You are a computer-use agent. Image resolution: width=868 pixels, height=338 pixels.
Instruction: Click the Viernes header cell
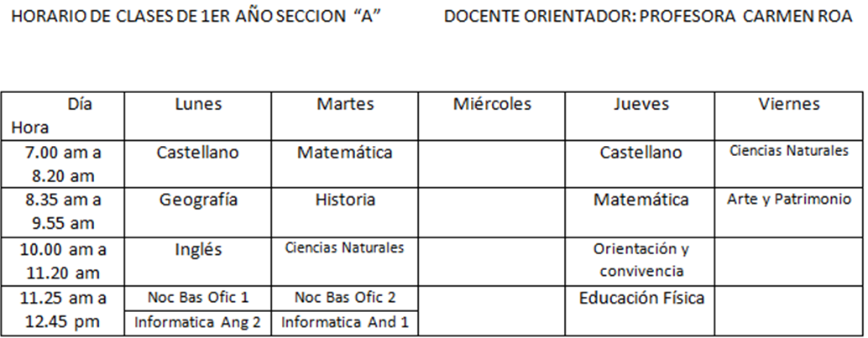789,117
